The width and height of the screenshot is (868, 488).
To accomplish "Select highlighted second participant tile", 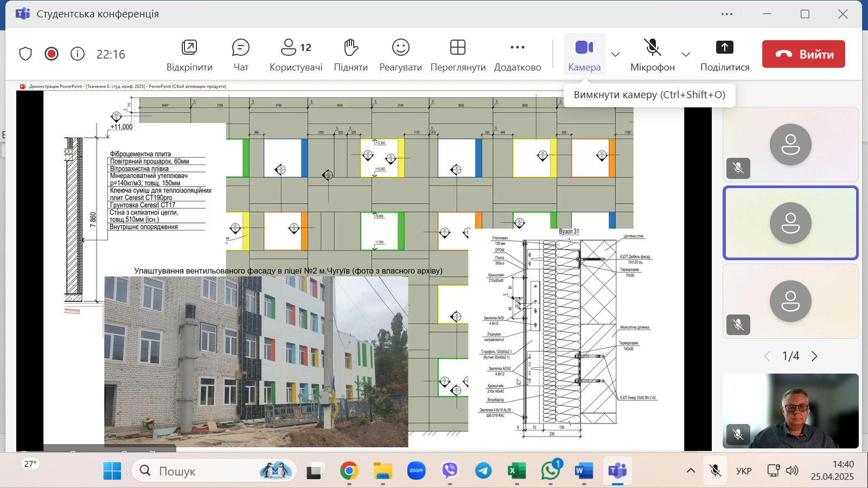I will click(x=790, y=223).
